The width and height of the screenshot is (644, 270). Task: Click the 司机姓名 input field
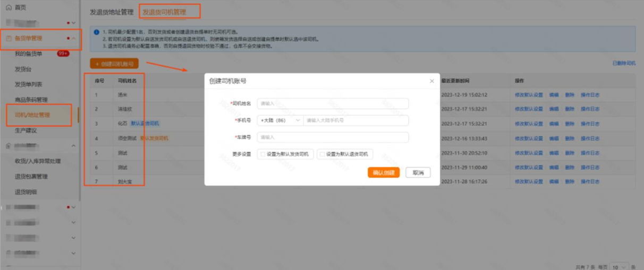click(x=333, y=103)
